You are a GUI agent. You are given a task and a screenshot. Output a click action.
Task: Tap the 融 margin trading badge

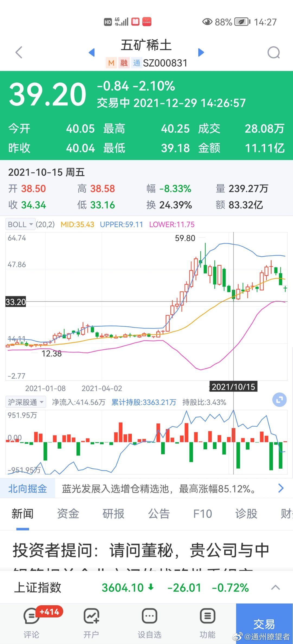click(x=124, y=63)
